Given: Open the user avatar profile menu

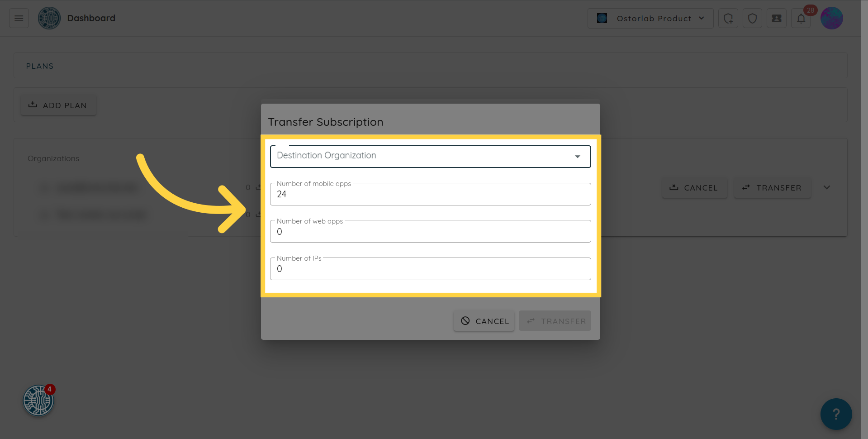Looking at the screenshot, I should click(x=831, y=19).
